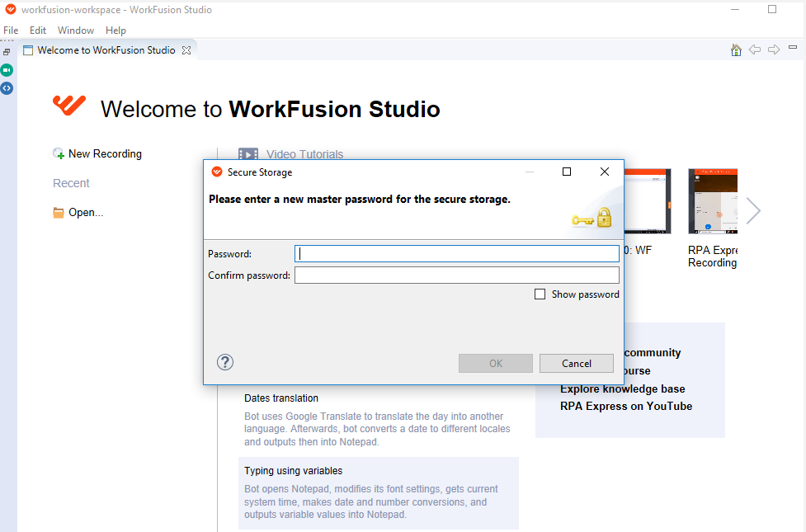The width and height of the screenshot is (806, 532).
Task: Minimize the WorkFusion Studio main window
Action: 735,9
